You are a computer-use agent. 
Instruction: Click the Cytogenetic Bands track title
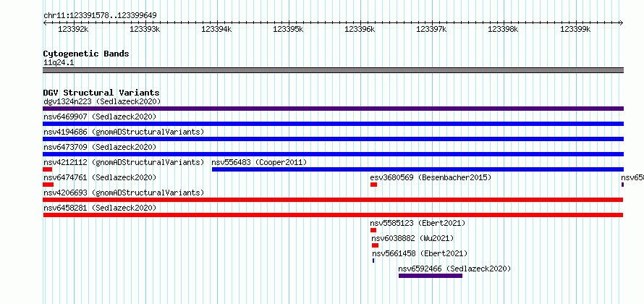[86, 54]
